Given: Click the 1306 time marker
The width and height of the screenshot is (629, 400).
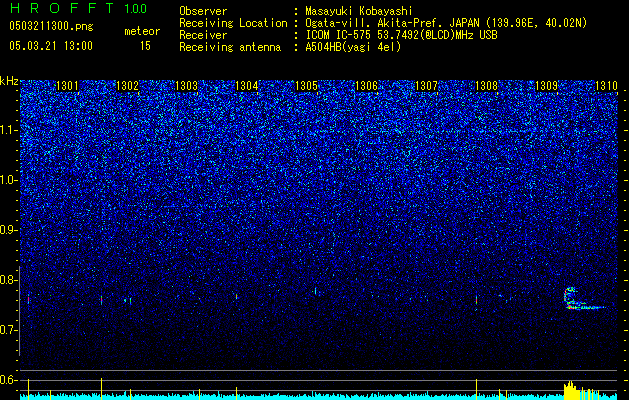Looking at the screenshot, I should click(367, 86).
